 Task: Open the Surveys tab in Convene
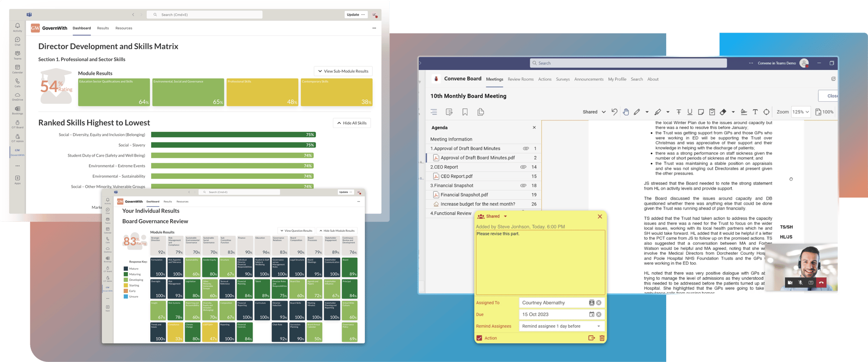click(562, 79)
